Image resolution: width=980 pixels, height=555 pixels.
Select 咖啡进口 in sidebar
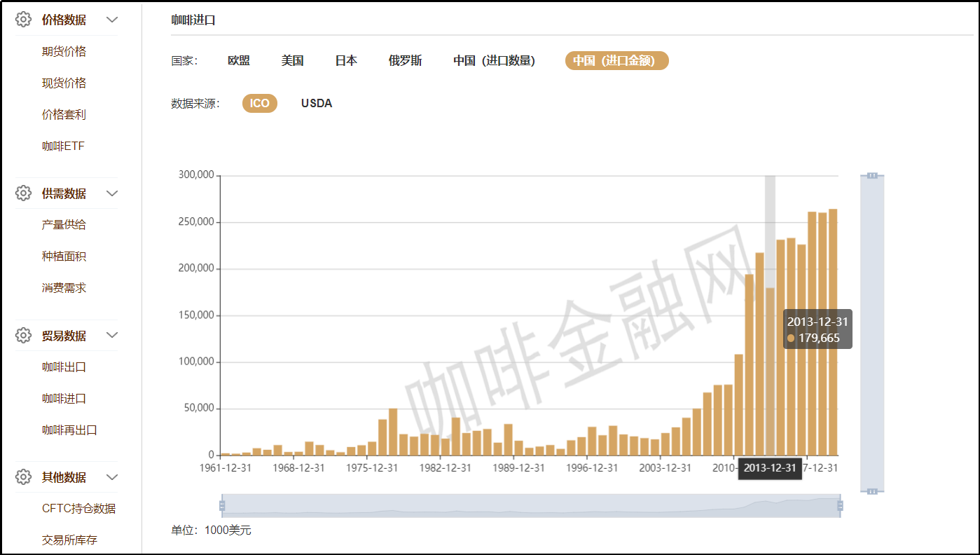64,398
